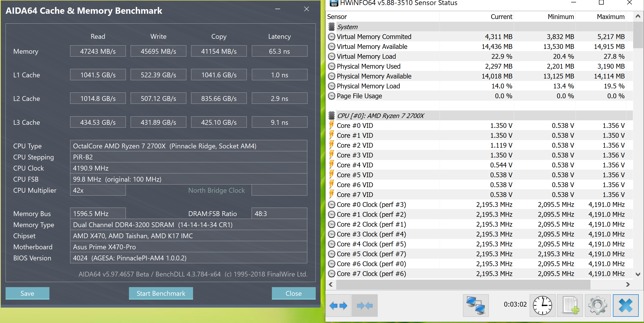Select the Virtual Memory Load row
Screen dimensions: 644x323
click(479, 56)
